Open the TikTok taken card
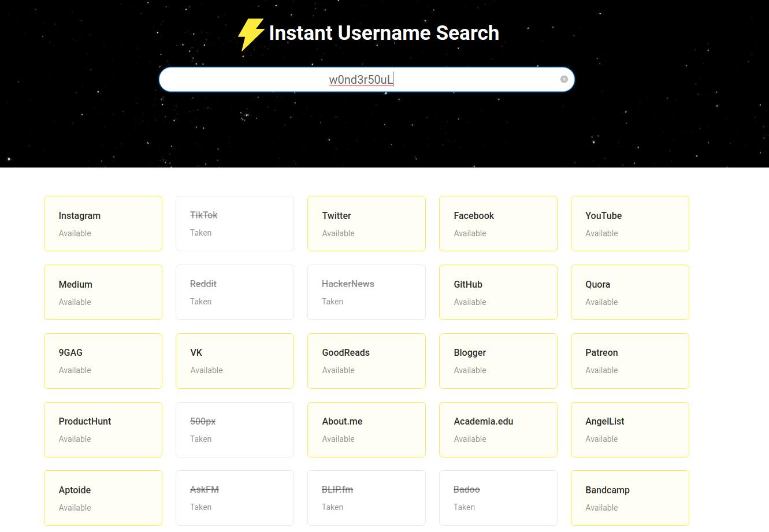 pos(235,224)
